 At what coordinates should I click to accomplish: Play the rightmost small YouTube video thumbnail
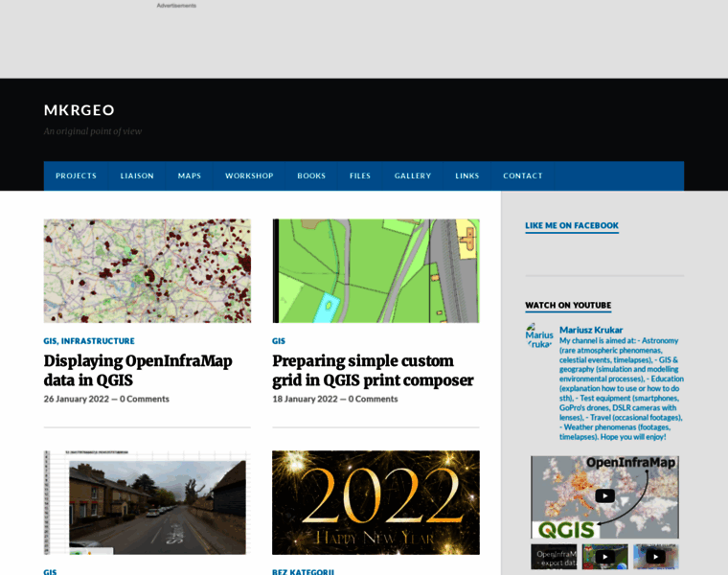[655, 557]
